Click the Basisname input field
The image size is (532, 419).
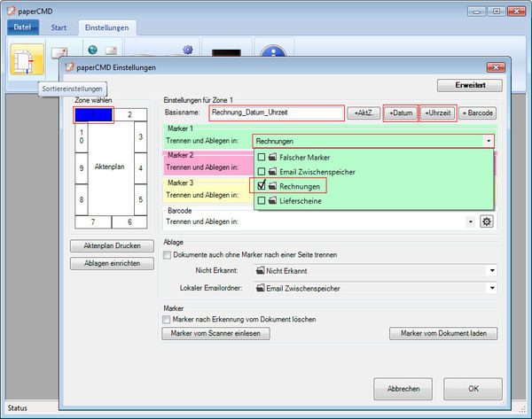click(x=277, y=113)
